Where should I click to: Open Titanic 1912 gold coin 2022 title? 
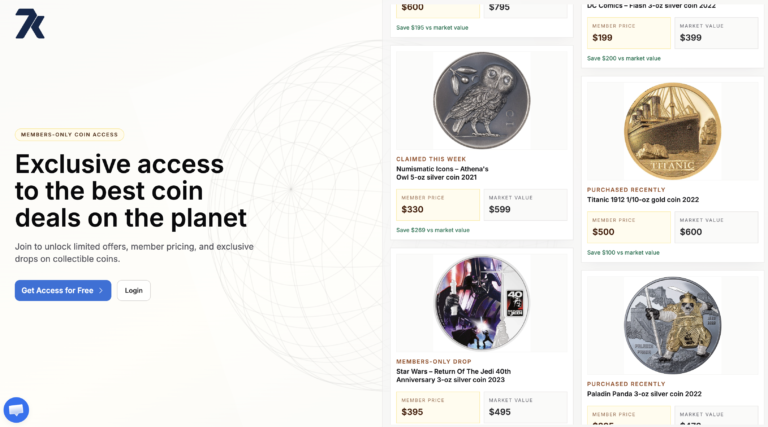point(643,199)
